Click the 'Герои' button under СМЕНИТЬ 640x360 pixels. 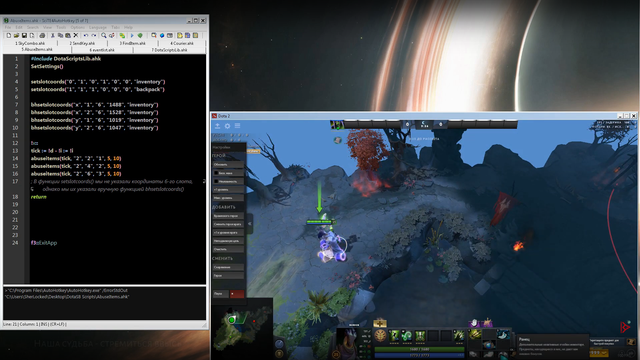(x=228, y=276)
